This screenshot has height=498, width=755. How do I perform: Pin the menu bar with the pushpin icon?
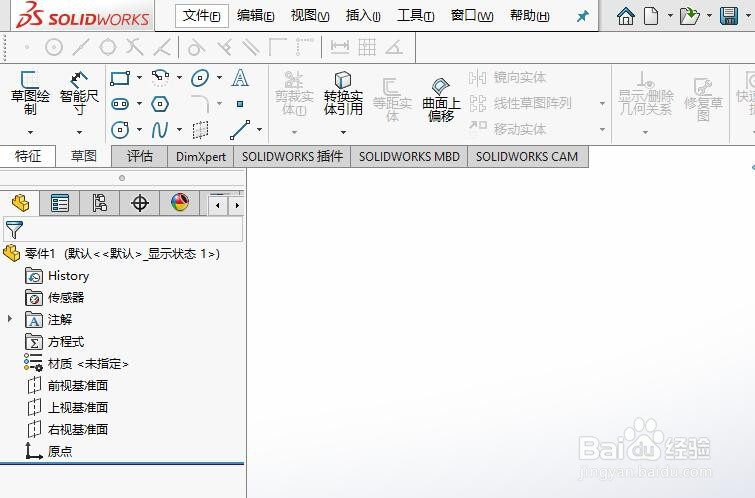[583, 16]
